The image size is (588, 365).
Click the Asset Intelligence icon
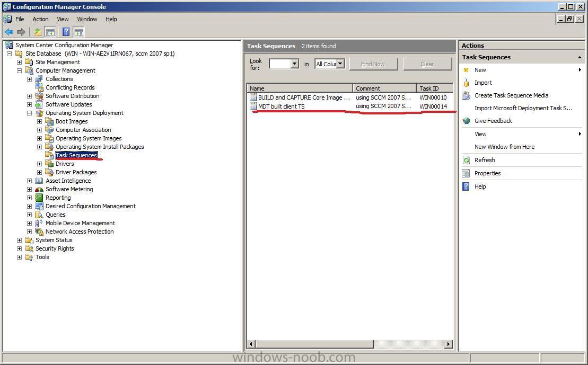pos(39,181)
